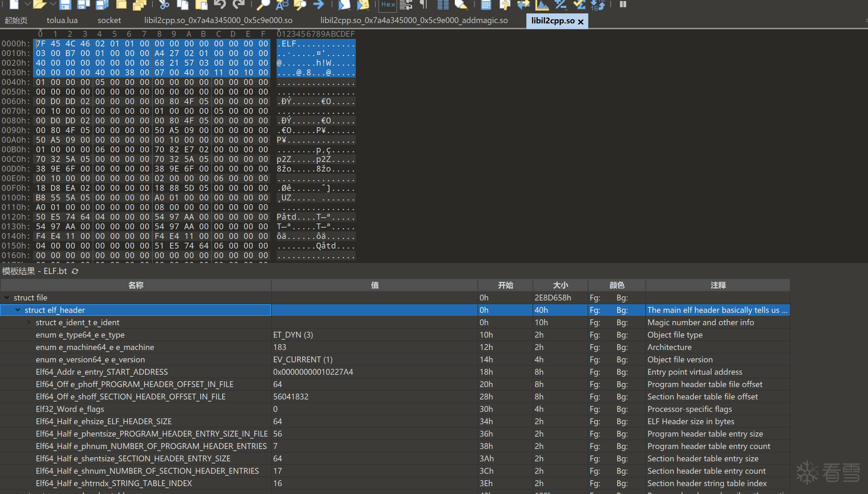Click the Compare files arrows icon

pos(523,5)
